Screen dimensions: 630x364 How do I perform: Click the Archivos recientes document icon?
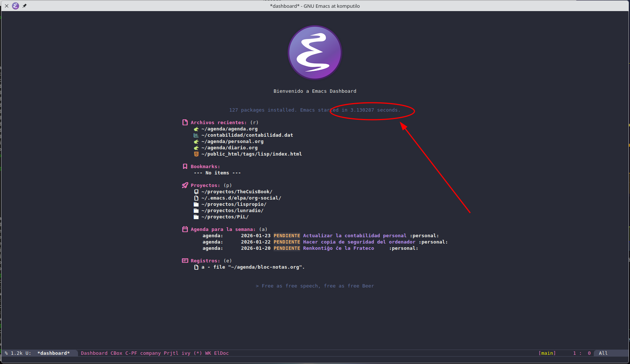click(185, 122)
